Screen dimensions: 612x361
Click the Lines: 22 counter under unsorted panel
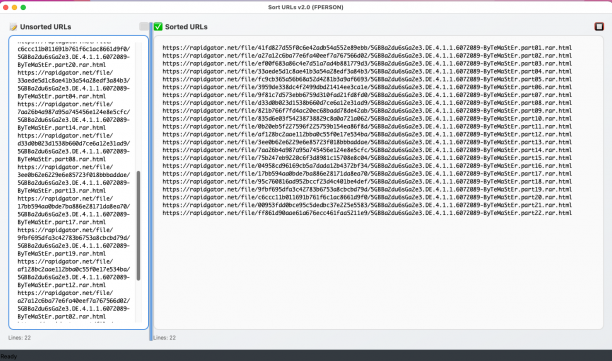20,338
